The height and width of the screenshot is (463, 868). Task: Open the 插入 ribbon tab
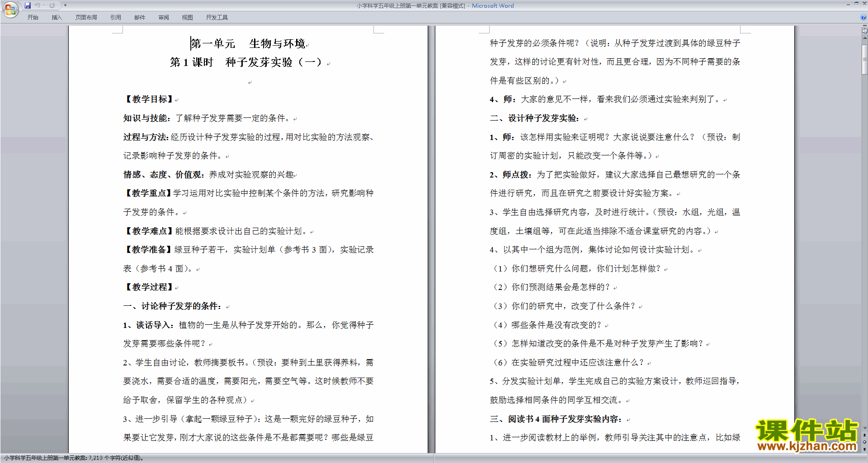pyautogui.click(x=57, y=18)
